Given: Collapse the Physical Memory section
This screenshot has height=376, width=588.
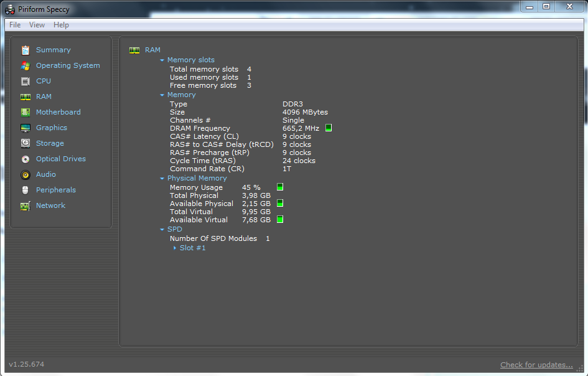Looking at the screenshot, I should click(162, 178).
